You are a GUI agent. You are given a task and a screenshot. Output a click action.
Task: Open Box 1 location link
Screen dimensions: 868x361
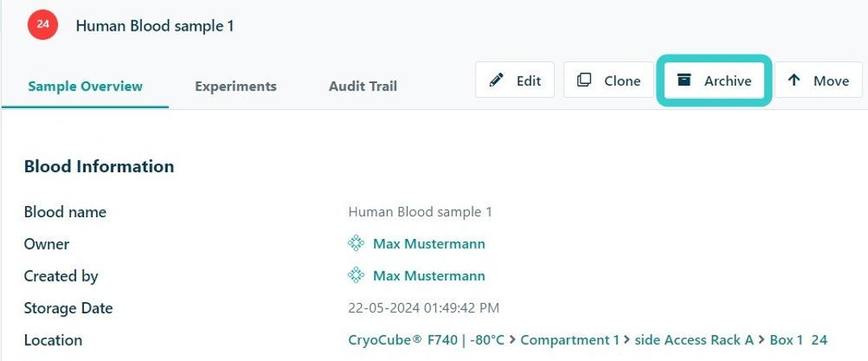[786, 340]
